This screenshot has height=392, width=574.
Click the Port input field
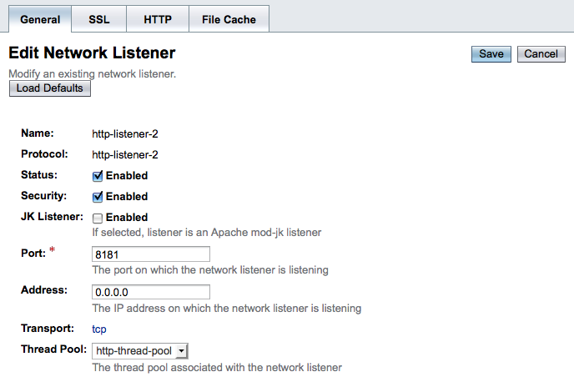point(151,254)
